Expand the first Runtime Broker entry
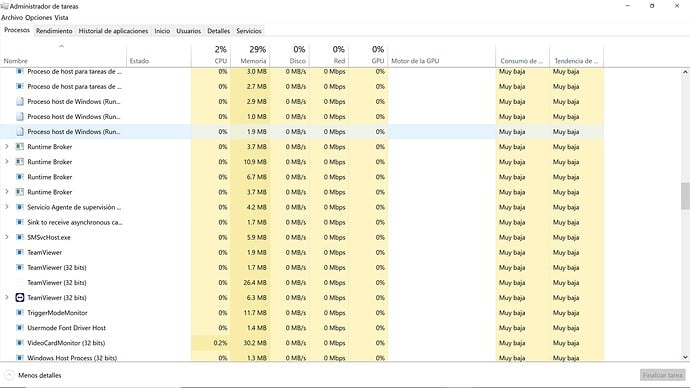 [x=7, y=146]
